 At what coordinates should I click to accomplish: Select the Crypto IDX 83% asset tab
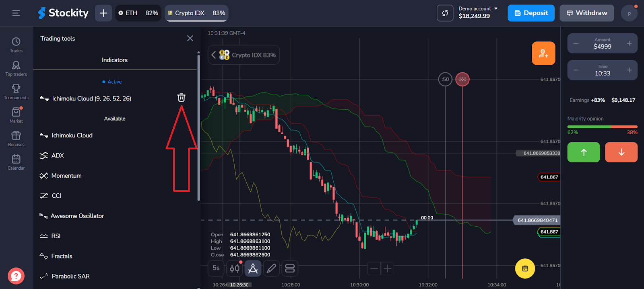[x=196, y=13]
